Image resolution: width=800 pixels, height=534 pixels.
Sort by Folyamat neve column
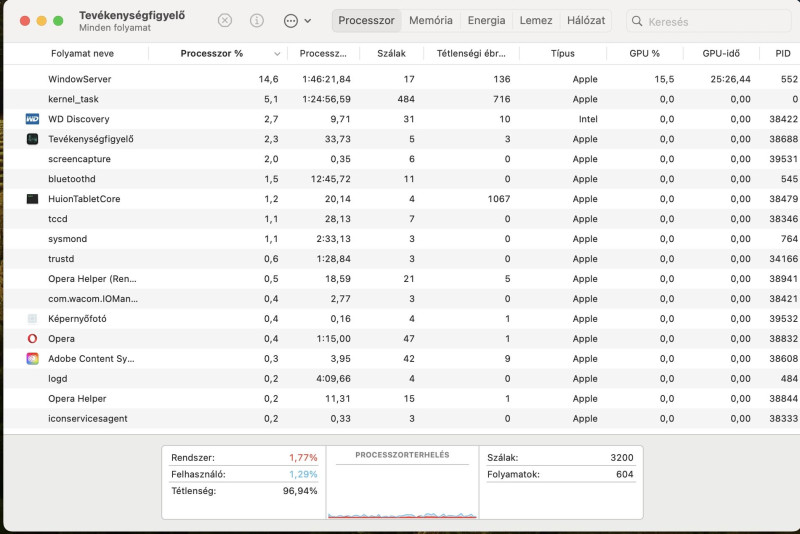[x=82, y=54]
